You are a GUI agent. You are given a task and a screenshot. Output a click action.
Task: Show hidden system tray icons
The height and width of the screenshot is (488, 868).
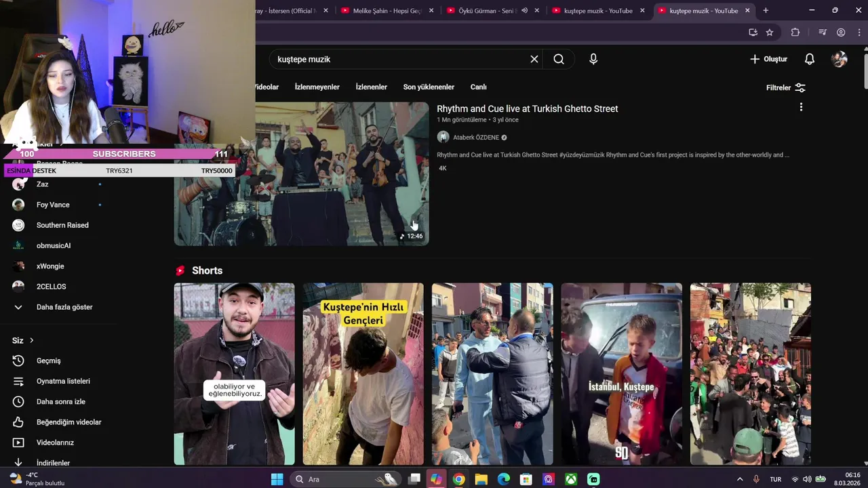click(740, 479)
